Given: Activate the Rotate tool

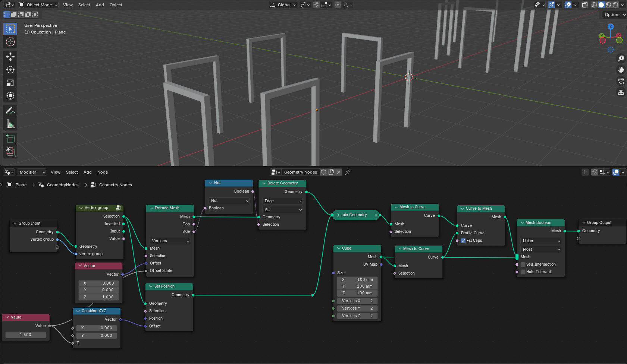Looking at the screenshot, I should point(10,70).
